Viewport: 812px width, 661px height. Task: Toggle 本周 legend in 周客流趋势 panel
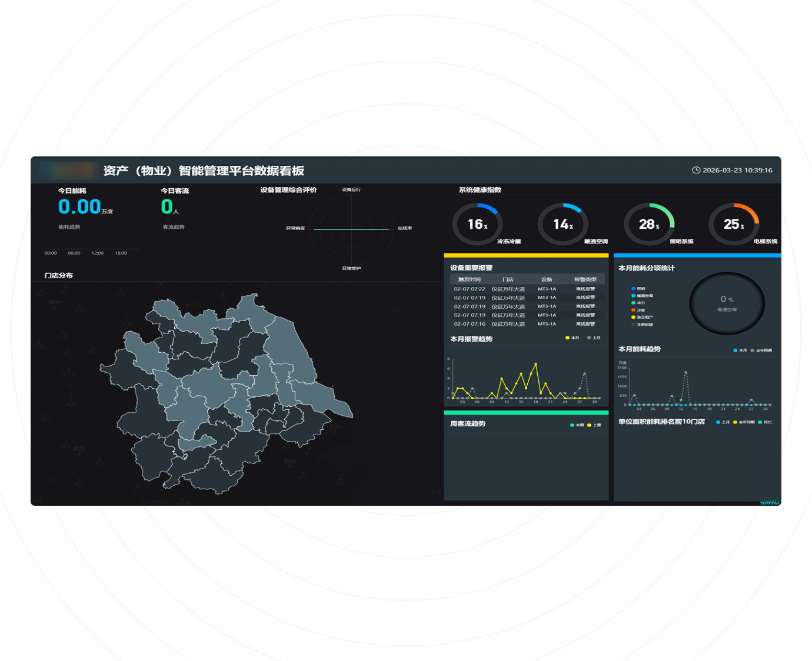(577, 425)
